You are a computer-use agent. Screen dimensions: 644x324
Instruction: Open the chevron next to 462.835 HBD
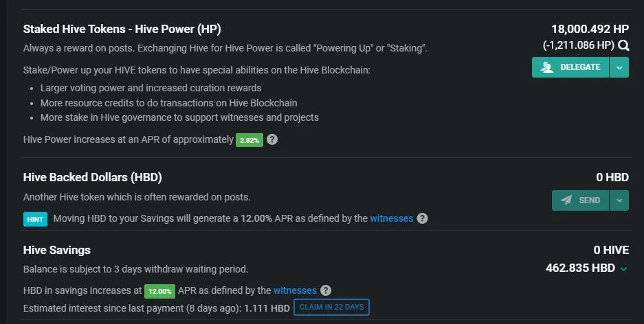point(624,268)
